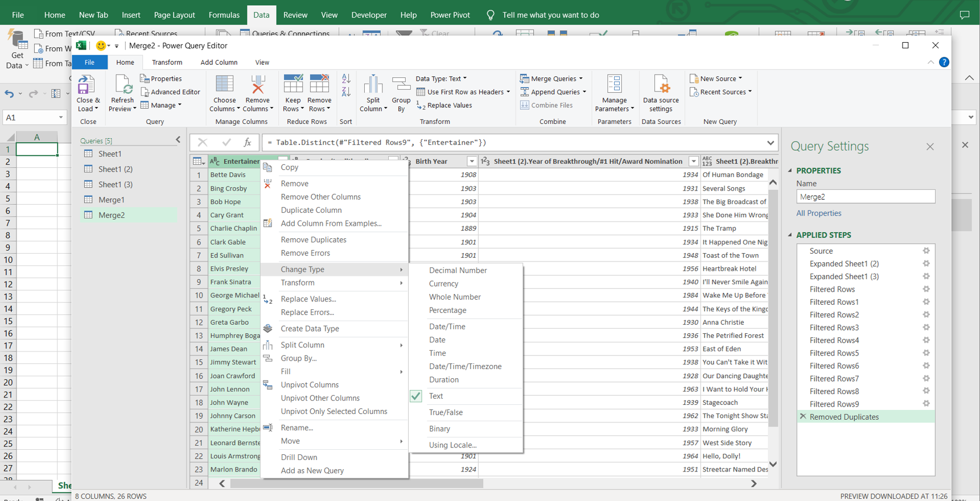980x501 pixels.
Task: Collapse the Queries pane
Action: point(178,140)
